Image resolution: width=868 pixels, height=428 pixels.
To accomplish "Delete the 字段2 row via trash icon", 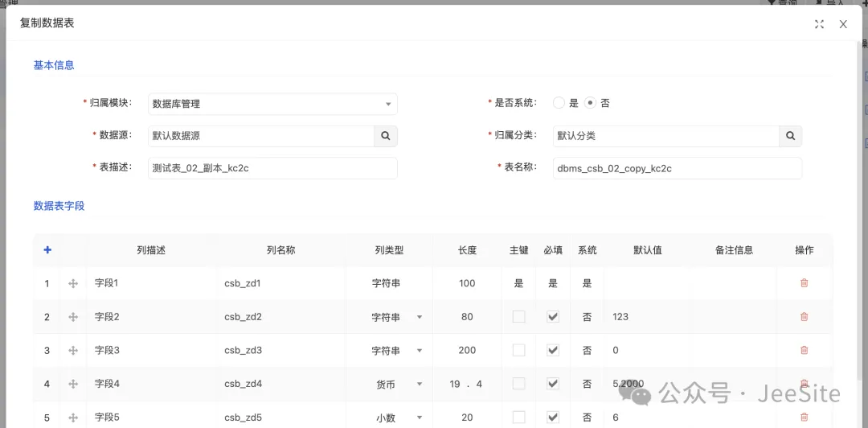I will pos(805,317).
